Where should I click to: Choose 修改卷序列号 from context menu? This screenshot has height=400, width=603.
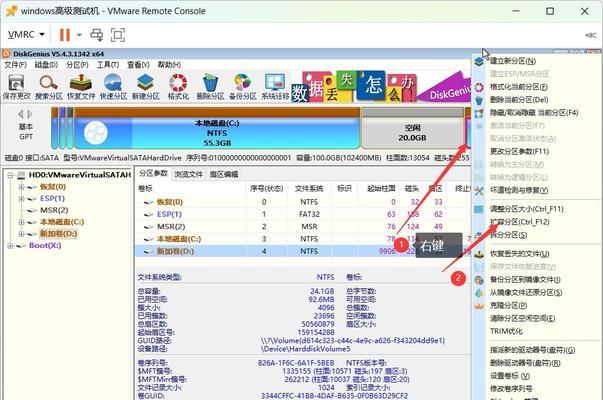pos(511,388)
